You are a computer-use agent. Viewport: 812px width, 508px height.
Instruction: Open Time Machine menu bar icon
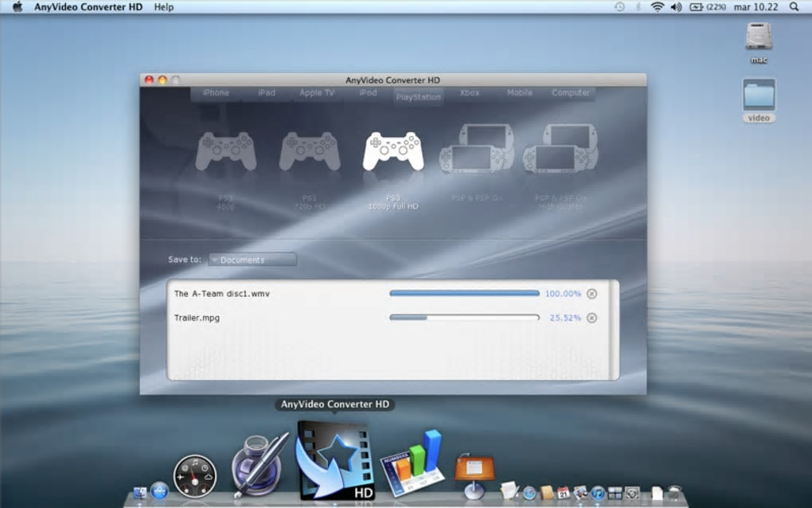point(619,6)
